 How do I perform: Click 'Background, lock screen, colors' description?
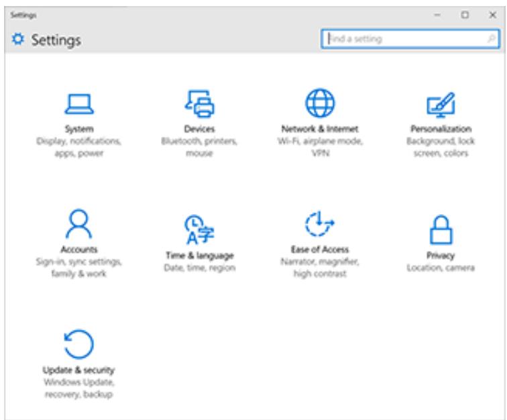pyautogui.click(x=441, y=147)
